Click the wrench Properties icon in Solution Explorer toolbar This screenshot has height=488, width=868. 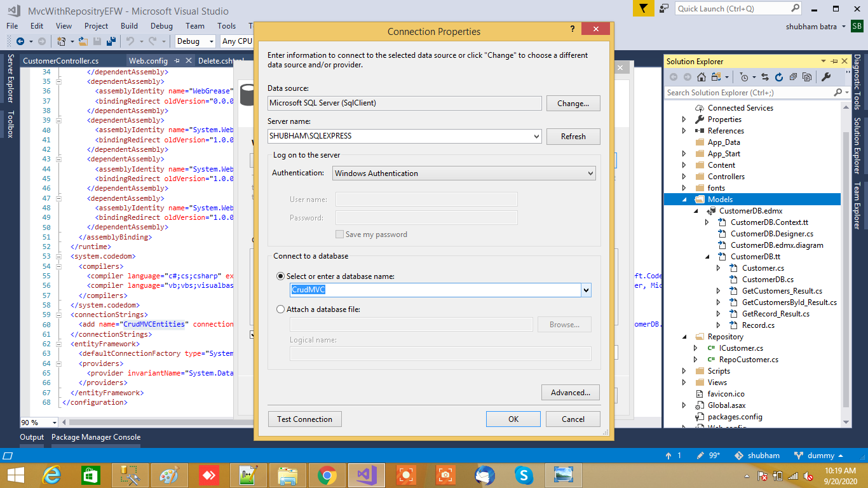coord(826,77)
